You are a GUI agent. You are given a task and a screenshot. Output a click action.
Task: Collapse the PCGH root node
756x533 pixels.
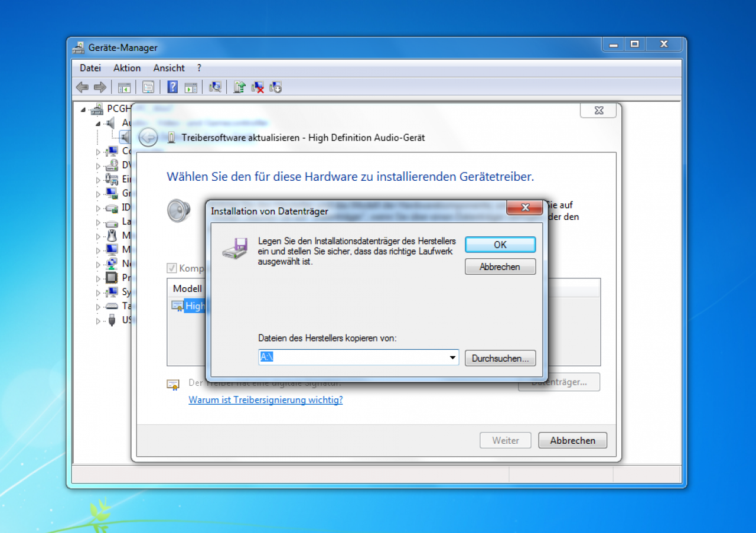83,109
